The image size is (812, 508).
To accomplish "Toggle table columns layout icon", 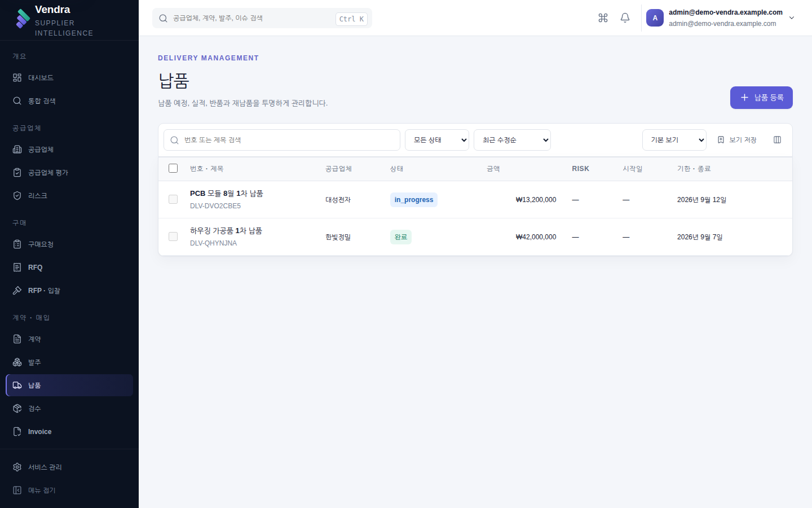I will [777, 139].
